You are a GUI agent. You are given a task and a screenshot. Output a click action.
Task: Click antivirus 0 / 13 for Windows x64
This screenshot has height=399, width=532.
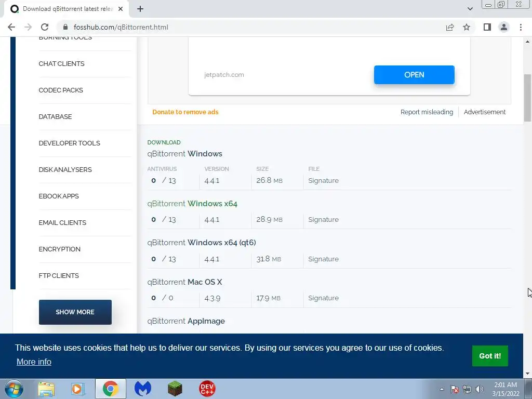click(x=164, y=220)
